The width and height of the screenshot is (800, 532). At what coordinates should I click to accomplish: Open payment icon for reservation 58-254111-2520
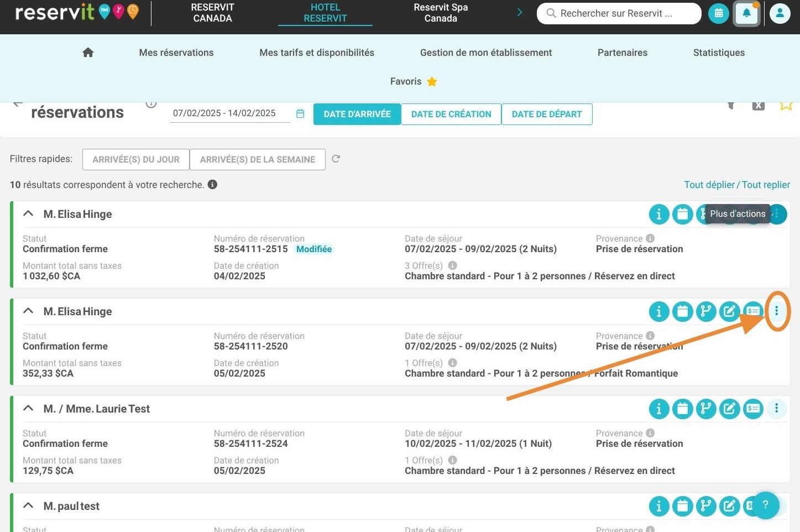[753, 311]
